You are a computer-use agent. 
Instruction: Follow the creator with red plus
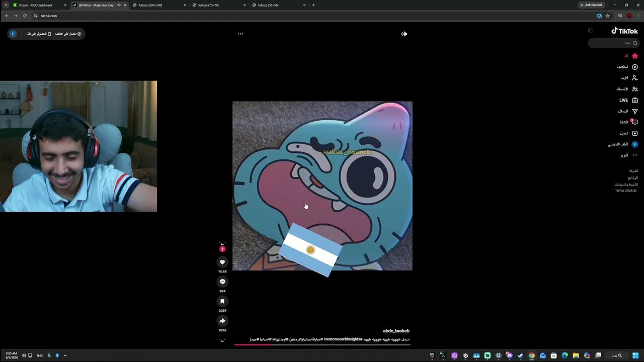point(222,249)
